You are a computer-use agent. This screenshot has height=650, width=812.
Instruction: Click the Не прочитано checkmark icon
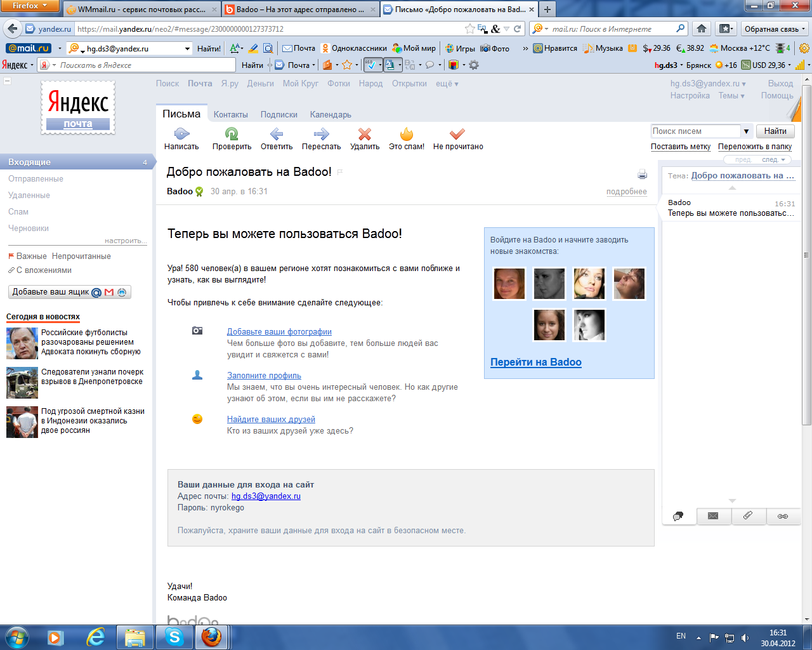pyautogui.click(x=457, y=133)
